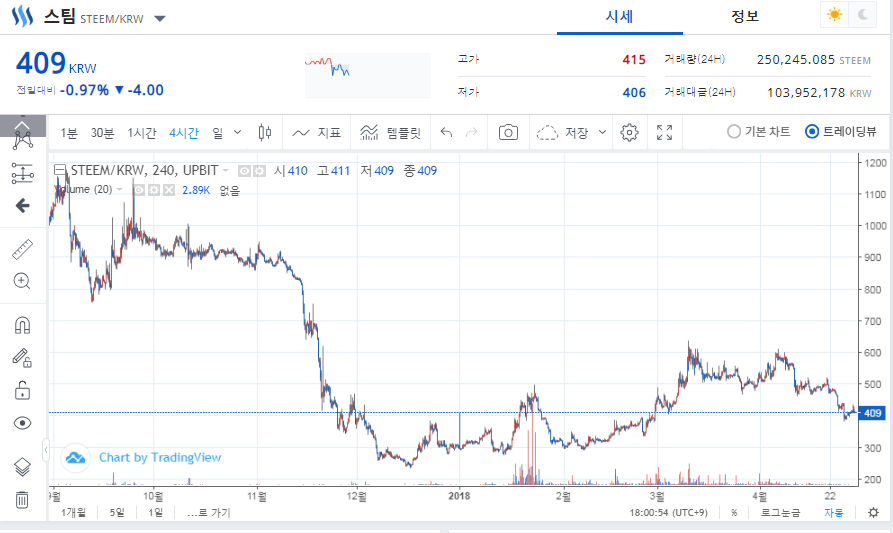The width and height of the screenshot is (893, 533).
Task: Switch to dark mode moon icon
Action: (861, 16)
